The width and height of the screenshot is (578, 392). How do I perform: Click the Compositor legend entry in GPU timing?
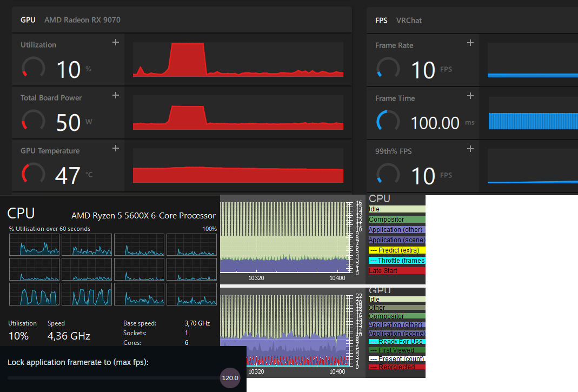tap(397, 316)
